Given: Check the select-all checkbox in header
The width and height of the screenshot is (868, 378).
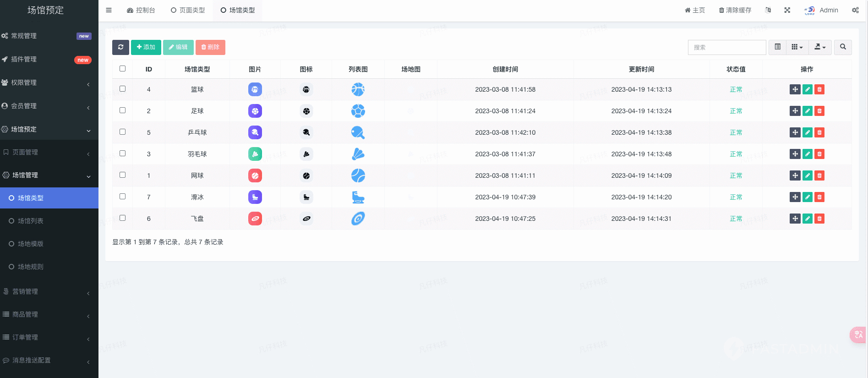Looking at the screenshot, I should (122, 69).
